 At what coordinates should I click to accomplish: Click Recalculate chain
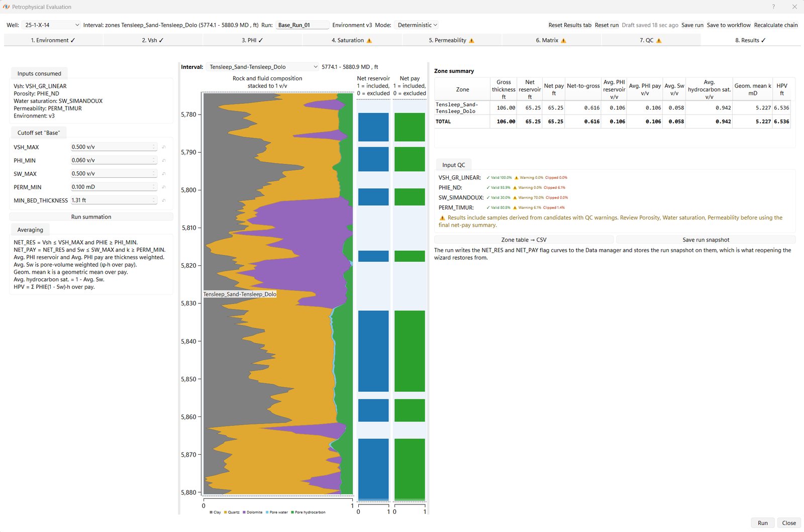tap(776, 25)
